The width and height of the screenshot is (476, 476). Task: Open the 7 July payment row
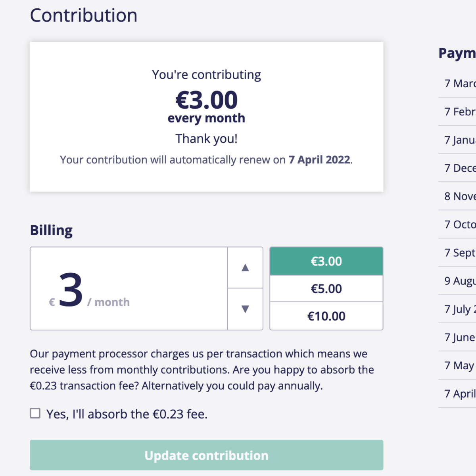coord(459,309)
